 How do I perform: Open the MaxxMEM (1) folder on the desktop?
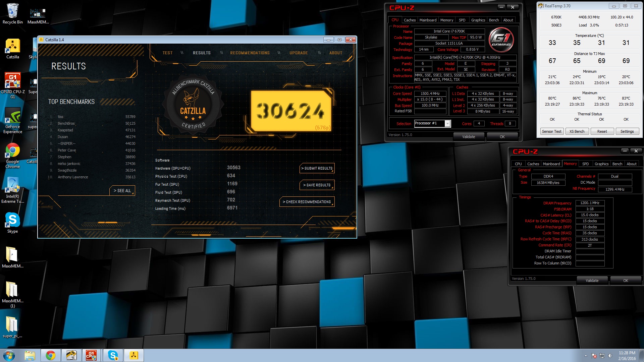(x=12, y=294)
